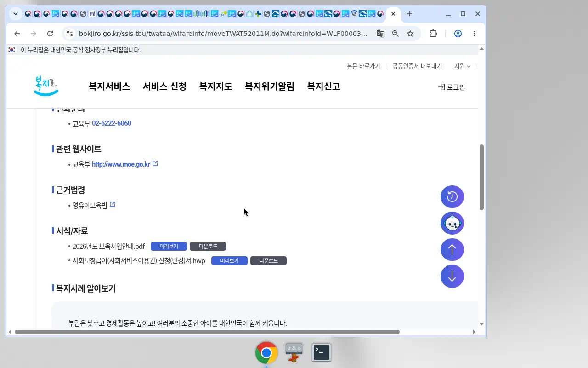Click the external link icon next to 영유아보육법

coord(112,205)
